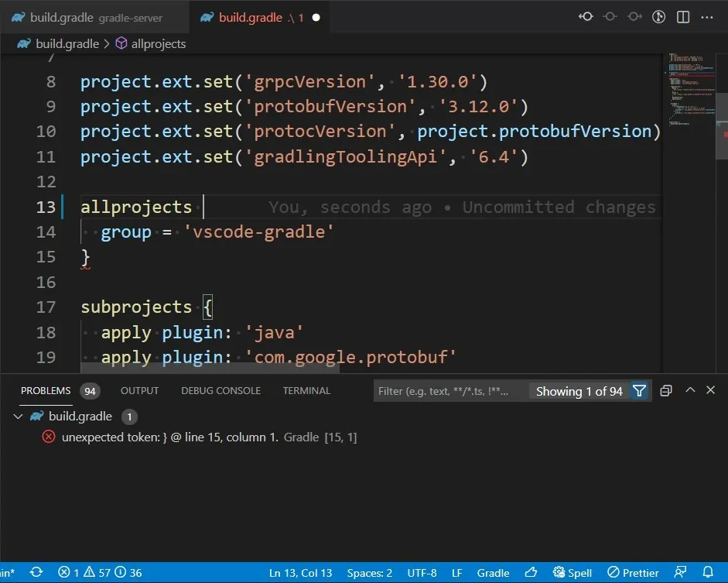728x583 pixels.
Task: Click the split editor icon
Action: click(x=683, y=17)
